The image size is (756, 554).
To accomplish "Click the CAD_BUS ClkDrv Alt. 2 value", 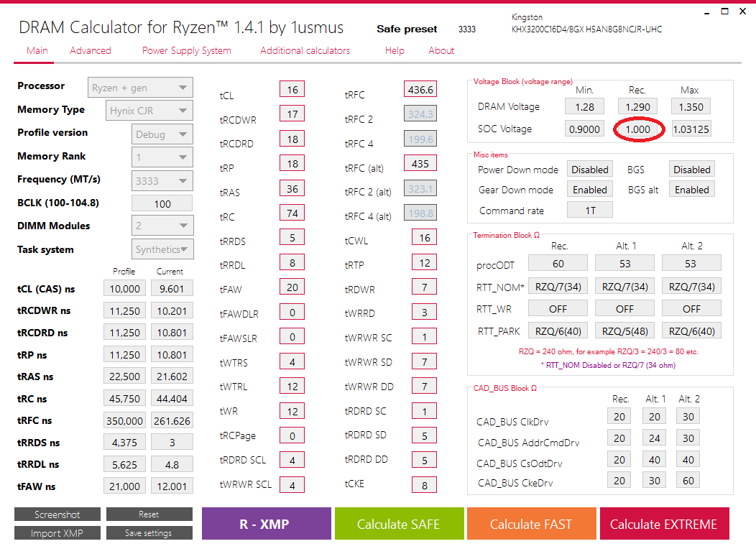I will 688,416.
